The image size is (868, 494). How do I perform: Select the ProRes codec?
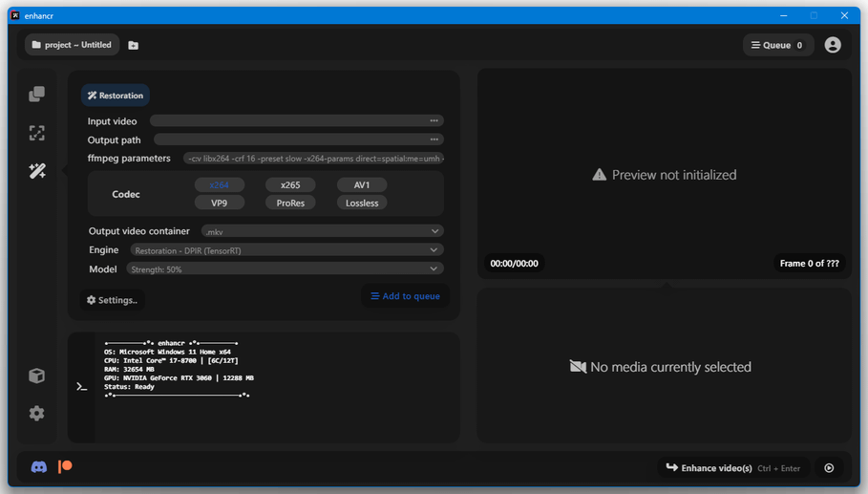[290, 204]
